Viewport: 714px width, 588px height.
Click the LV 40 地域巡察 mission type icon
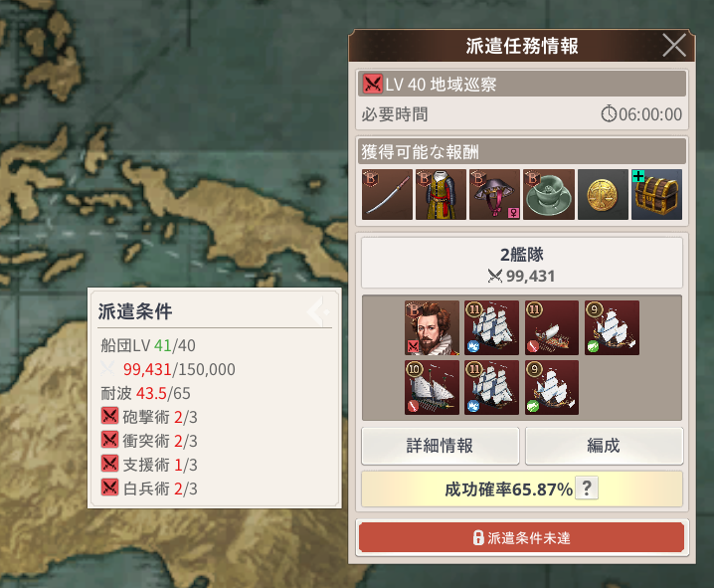coord(373,84)
